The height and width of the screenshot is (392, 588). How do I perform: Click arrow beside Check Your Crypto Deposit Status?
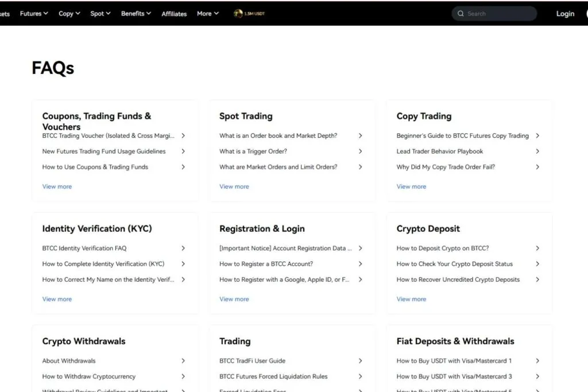pos(537,264)
